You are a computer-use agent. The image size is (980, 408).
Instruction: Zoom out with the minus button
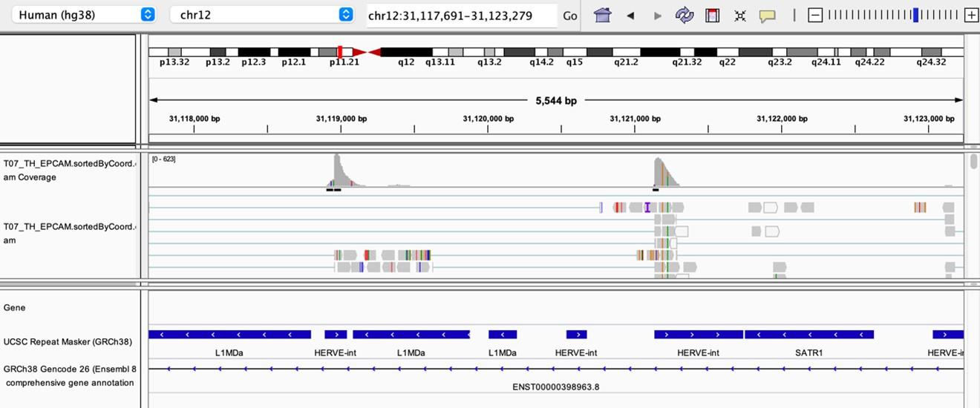tap(814, 15)
